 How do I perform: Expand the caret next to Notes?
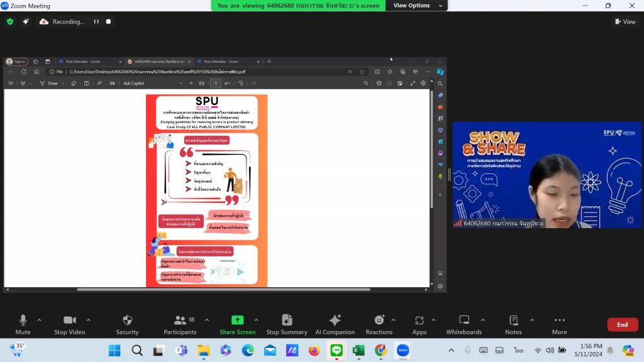tap(532, 320)
